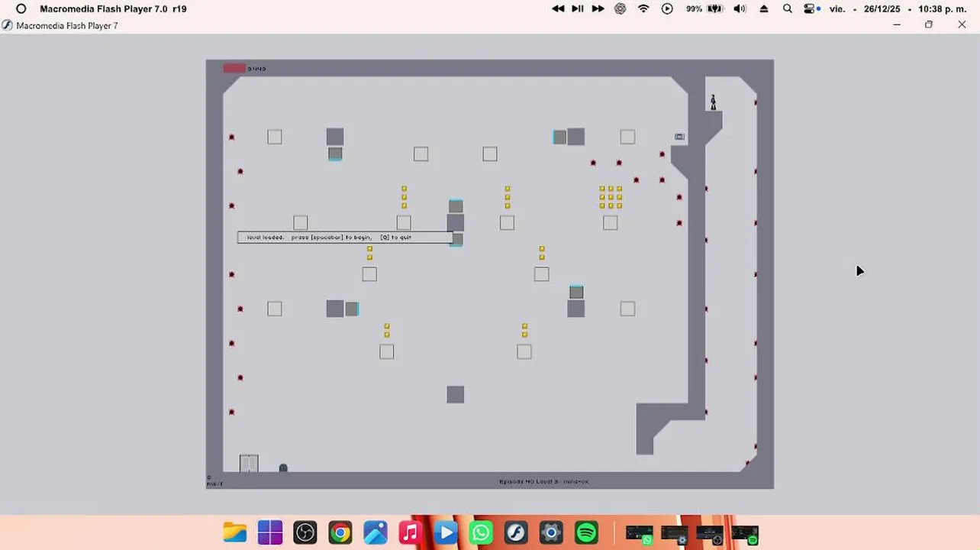The image size is (980, 550).
Task: Restore minimized window with settings gear badge
Action: tap(675, 534)
